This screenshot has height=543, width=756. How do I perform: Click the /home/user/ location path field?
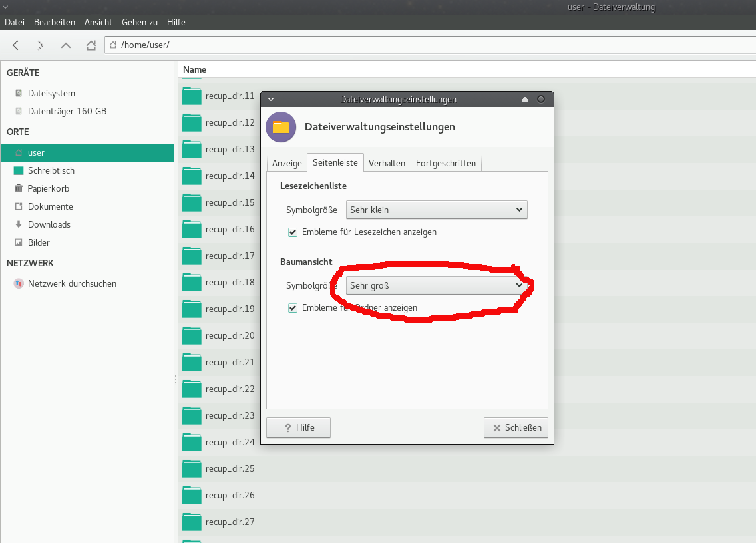click(426, 45)
